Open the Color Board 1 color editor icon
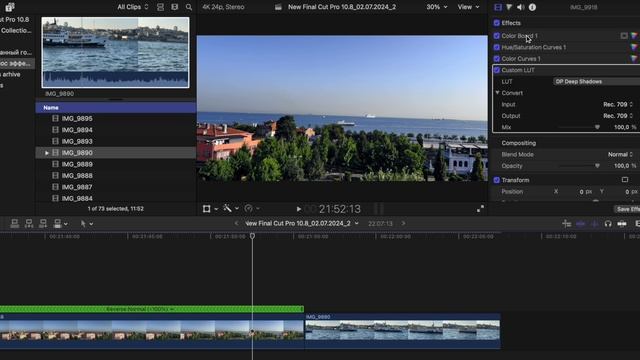The width and height of the screenshot is (640, 360). click(634, 36)
